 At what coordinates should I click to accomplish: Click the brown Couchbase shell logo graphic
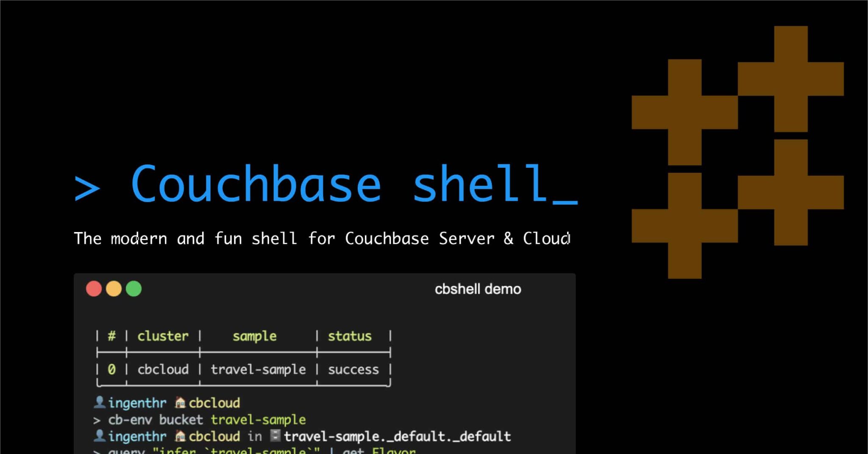pyautogui.click(x=737, y=152)
